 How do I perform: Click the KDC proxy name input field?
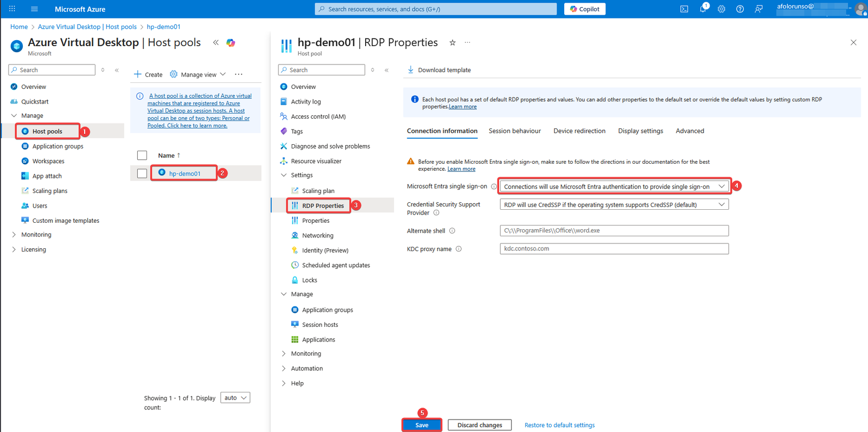point(614,249)
